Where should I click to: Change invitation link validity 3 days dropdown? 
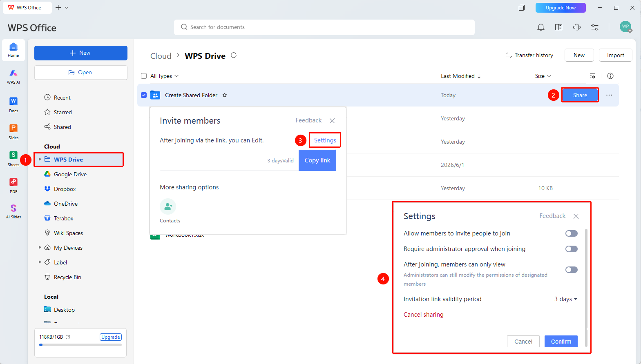click(566, 299)
